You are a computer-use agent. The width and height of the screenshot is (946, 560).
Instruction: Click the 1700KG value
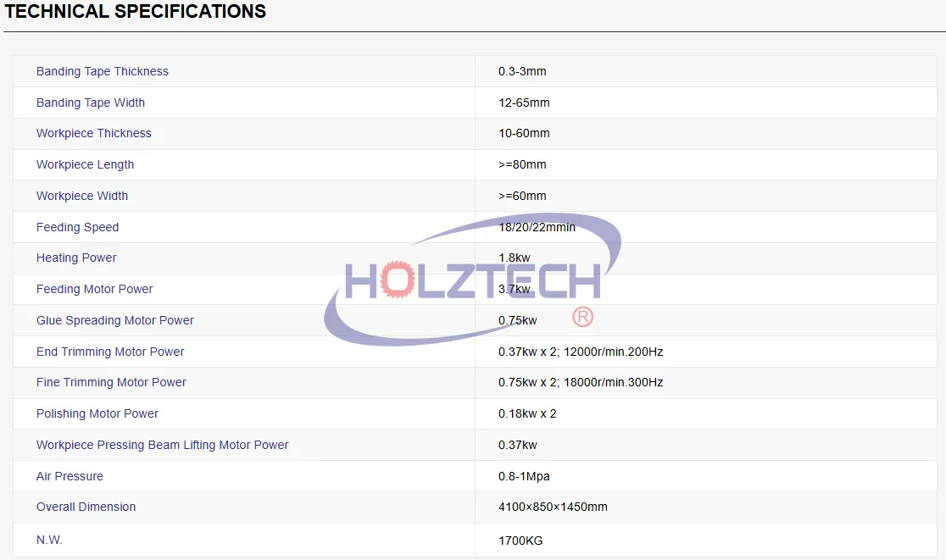click(520, 541)
